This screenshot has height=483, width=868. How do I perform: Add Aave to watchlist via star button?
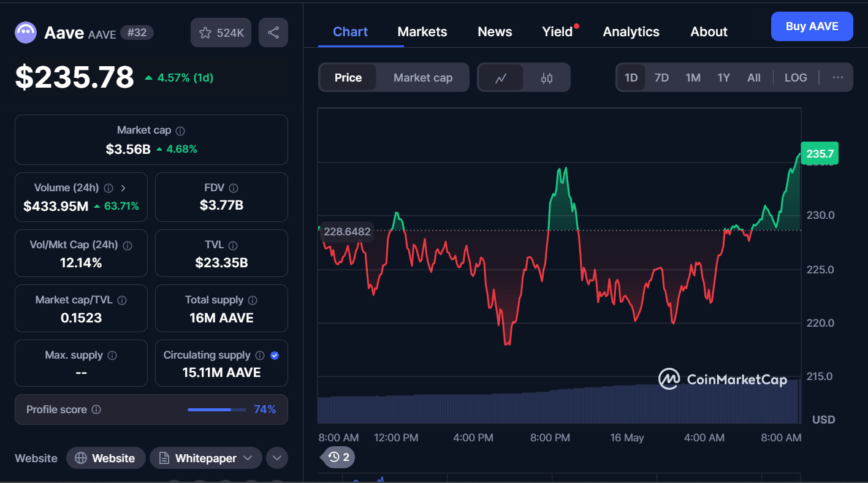221,32
